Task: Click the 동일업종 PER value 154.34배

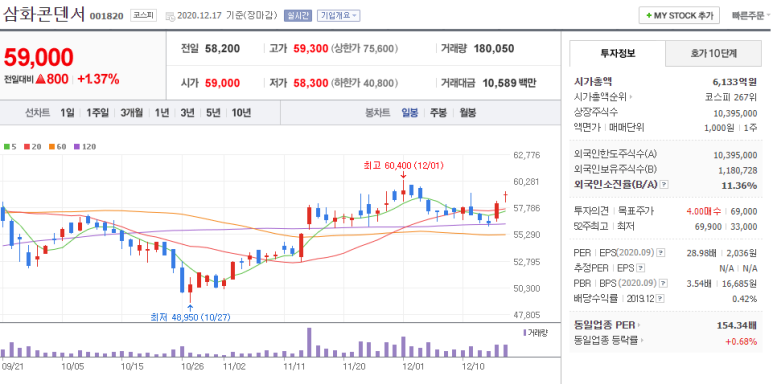Action: point(737,325)
